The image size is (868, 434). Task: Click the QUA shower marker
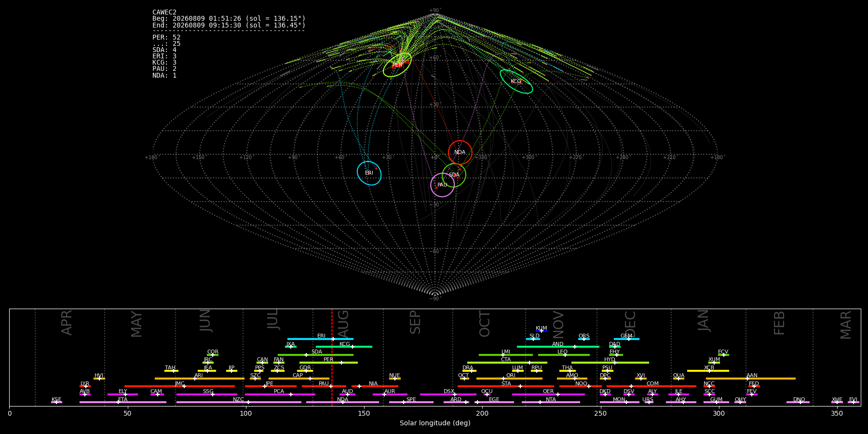click(678, 379)
